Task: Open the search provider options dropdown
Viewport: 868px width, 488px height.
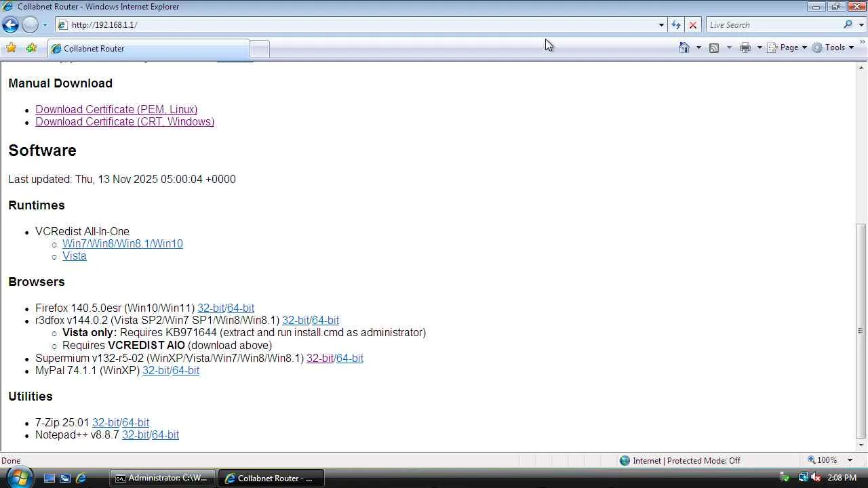Action: (862, 25)
